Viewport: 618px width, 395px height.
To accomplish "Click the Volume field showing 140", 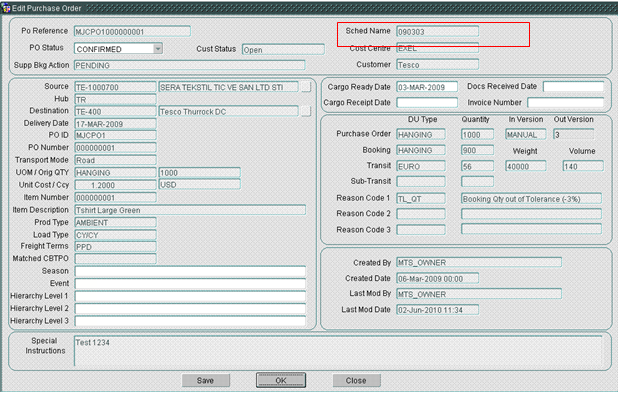I will click(583, 166).
